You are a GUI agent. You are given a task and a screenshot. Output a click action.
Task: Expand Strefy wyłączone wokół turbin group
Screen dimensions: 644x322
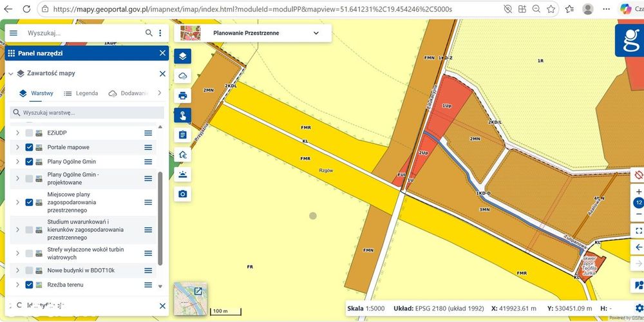click(x=17, y=253)
